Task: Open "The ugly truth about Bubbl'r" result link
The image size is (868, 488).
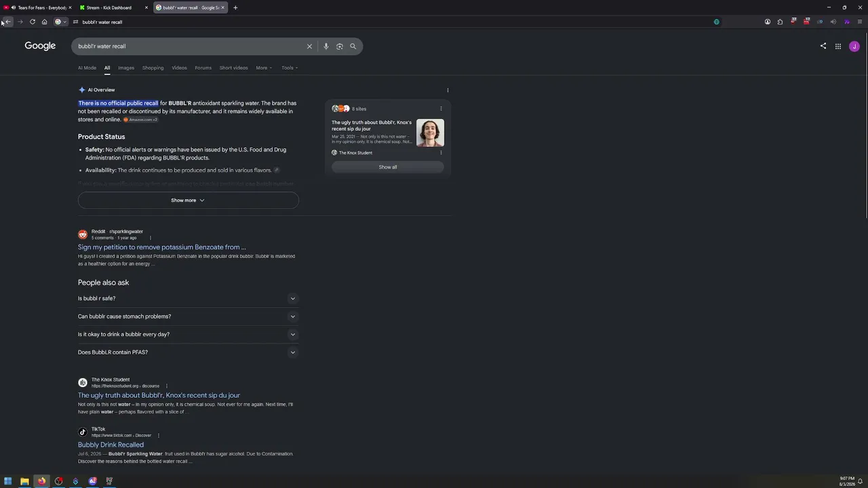Action: [159, 395]
